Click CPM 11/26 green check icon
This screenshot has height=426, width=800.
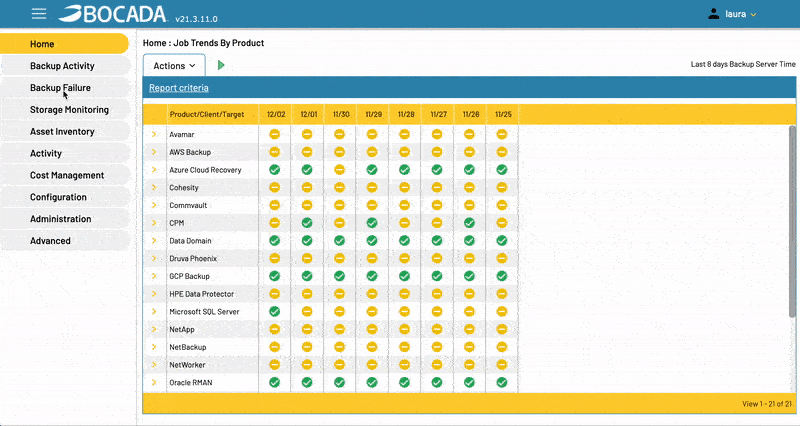(x=469, y=223)
